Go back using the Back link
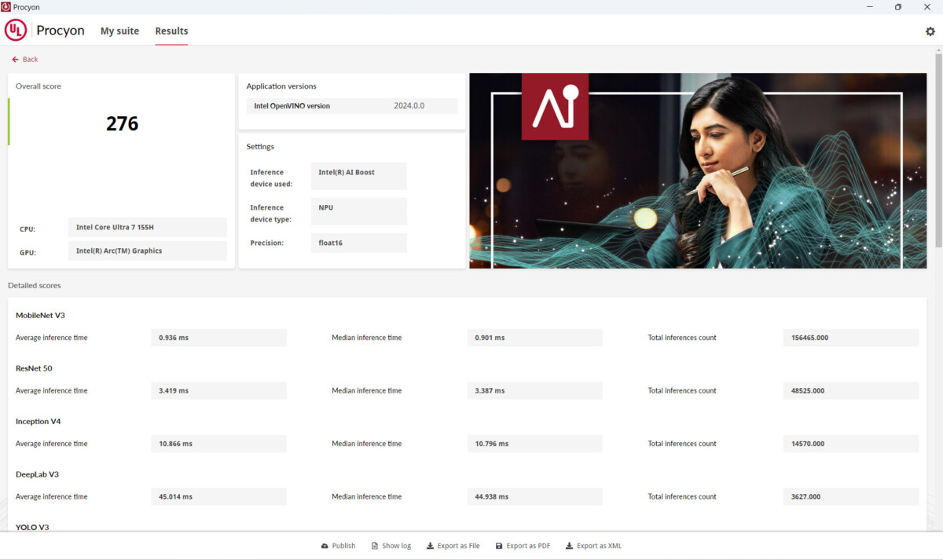 (30, 60)
